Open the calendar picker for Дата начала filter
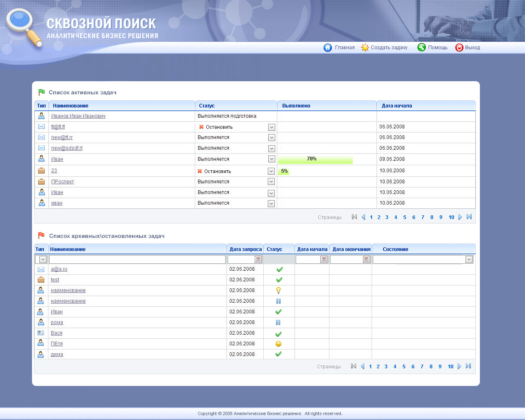 324,259
